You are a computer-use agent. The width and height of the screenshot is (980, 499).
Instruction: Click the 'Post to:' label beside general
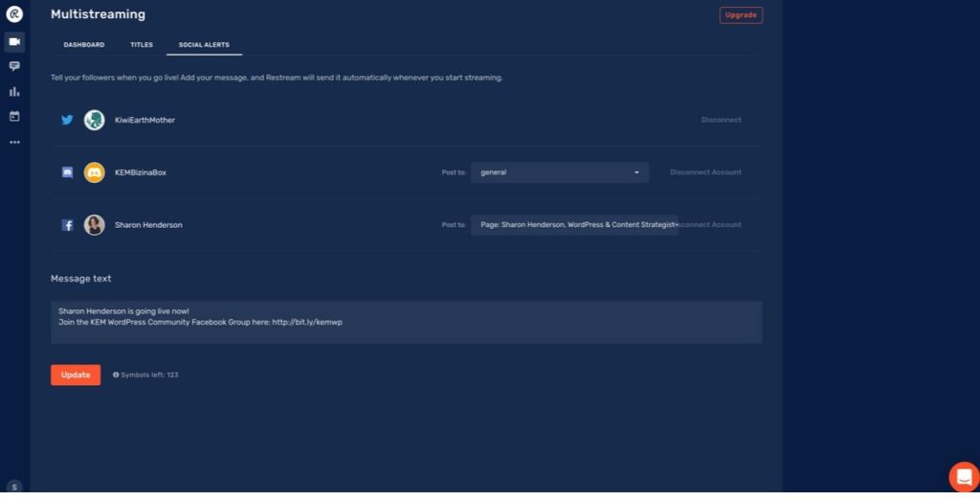tap(454, 172)
